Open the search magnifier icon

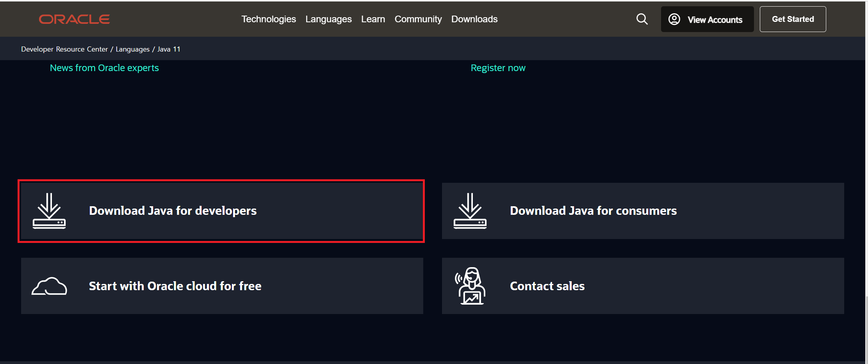(642, 19)
